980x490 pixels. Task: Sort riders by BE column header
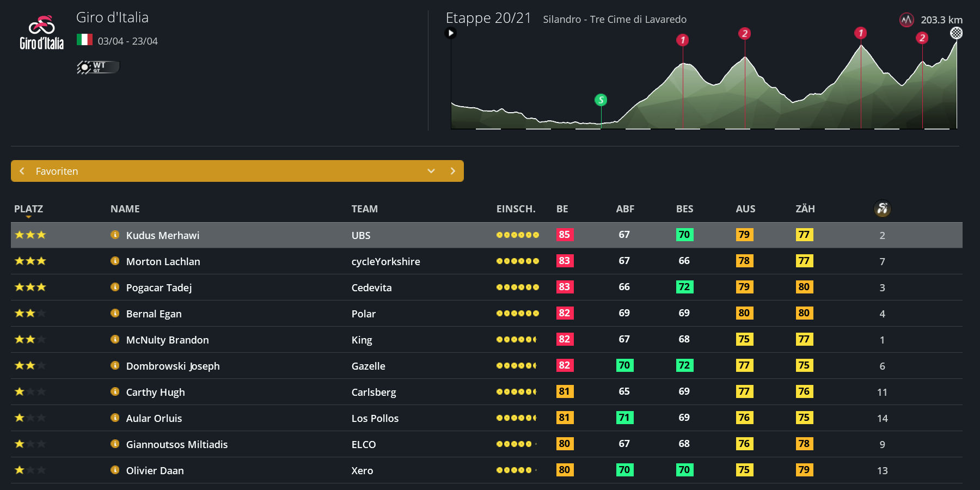(x=562, y=209)
